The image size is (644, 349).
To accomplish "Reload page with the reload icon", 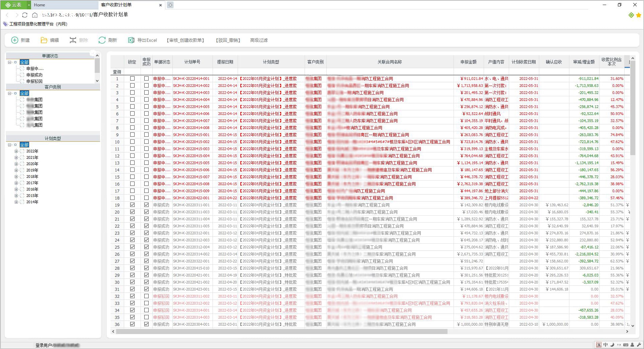I will (x=25, y=15).
